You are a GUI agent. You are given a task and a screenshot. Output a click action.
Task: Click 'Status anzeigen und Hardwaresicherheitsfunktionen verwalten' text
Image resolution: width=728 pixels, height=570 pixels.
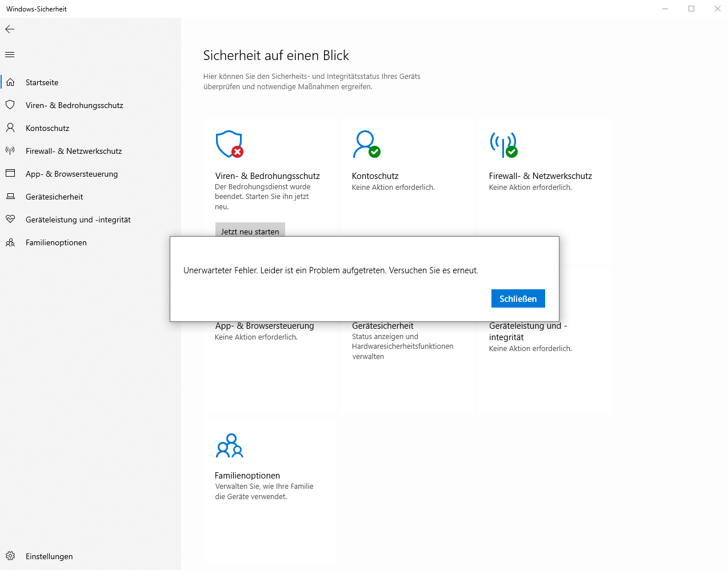click(x=403, y=346)
